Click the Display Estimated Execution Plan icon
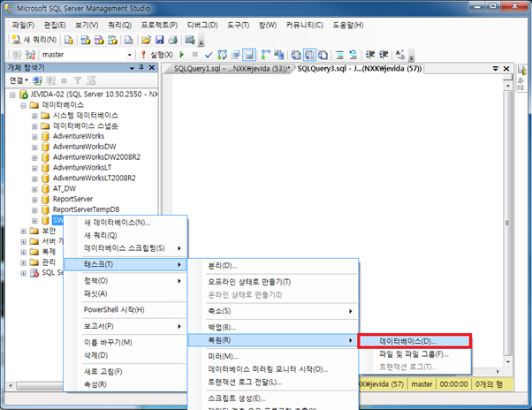The image size is (532, 410). pyautogui.click(x=222, y=55)
